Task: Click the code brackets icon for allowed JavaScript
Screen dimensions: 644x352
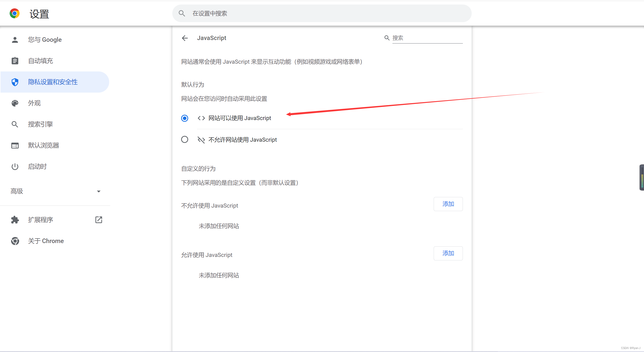Action: tap(201, 118)
